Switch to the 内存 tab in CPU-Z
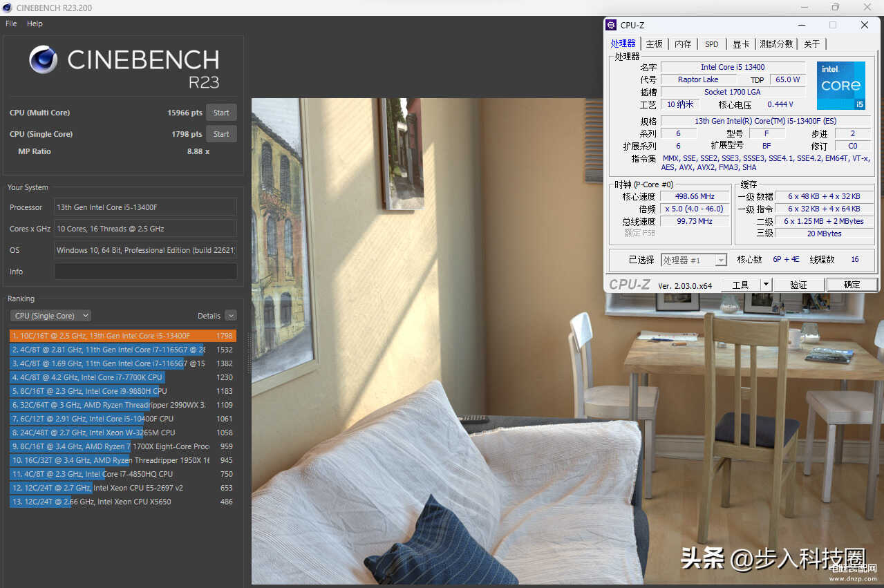884x588 pixels. 683,44
